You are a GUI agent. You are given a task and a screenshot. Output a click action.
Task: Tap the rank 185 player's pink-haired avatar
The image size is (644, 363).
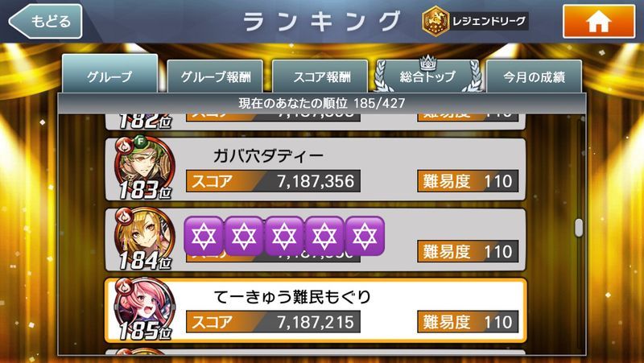pyautogui.click(x=145, y=306)
